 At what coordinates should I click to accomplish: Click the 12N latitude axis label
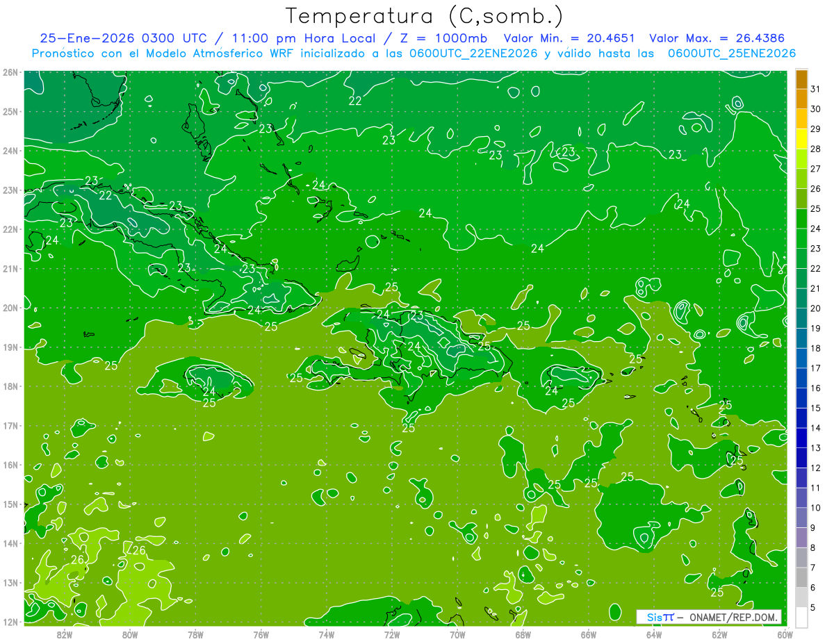[x=10, y=622]
